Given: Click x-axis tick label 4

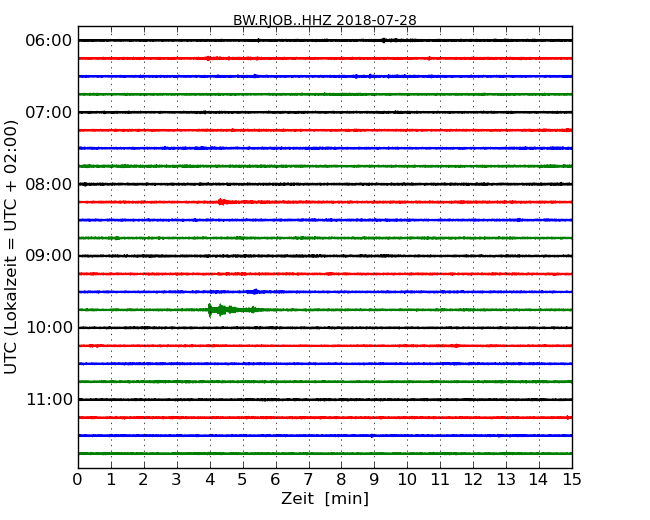Looking at the screenshot, I should tap(210, 480).
